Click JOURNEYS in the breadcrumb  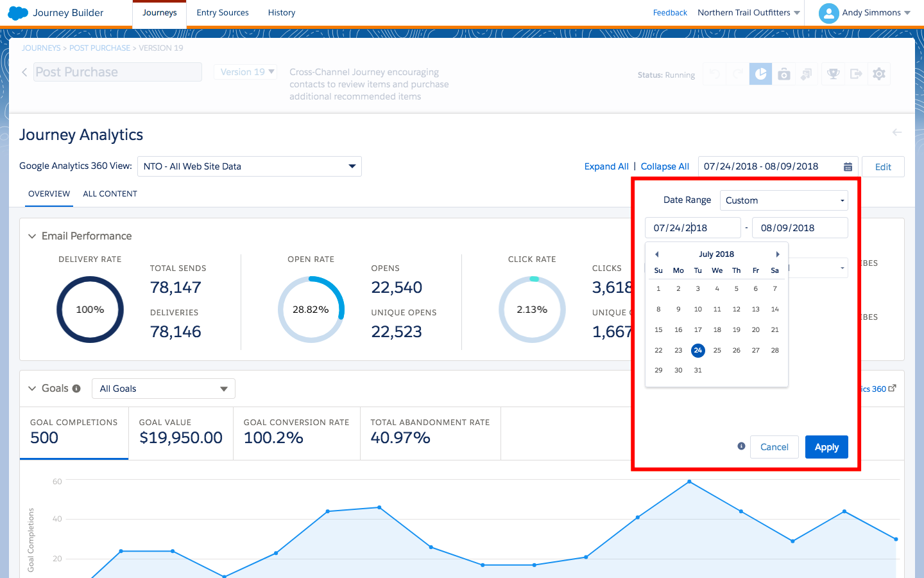point(41,48)
